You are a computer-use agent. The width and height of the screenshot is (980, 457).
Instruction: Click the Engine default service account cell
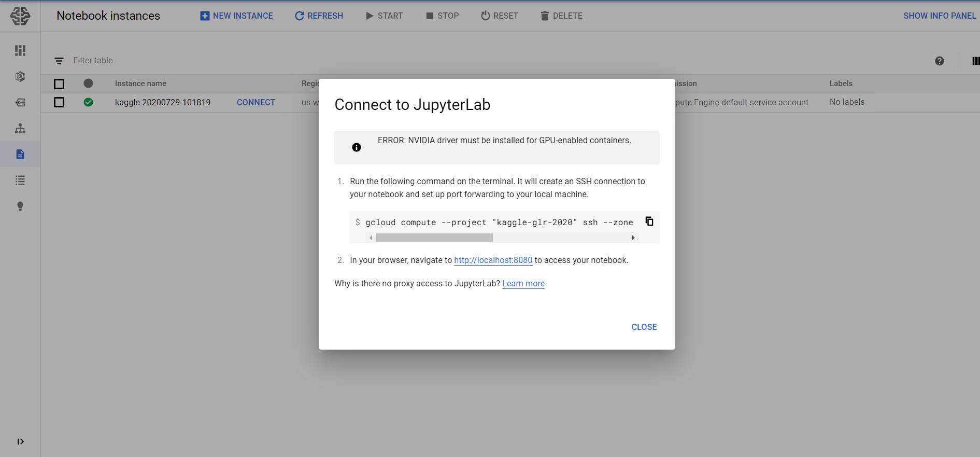742,103
